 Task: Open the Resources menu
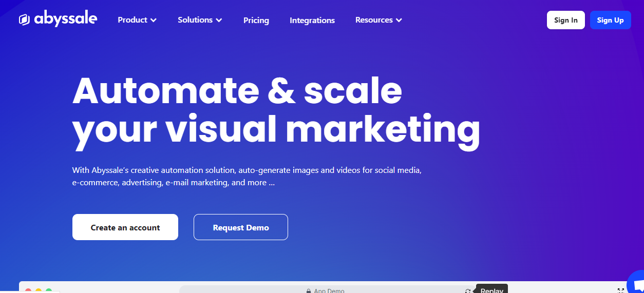(378, 20)
